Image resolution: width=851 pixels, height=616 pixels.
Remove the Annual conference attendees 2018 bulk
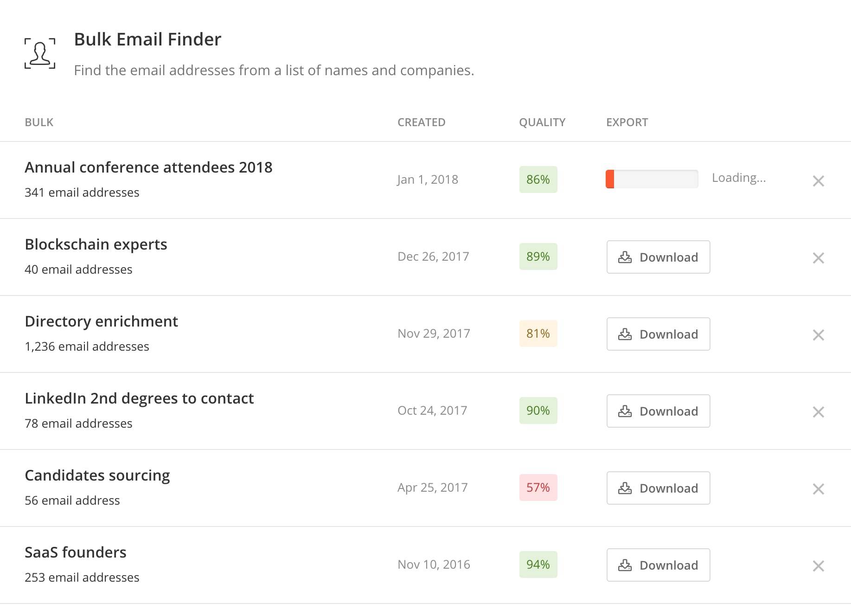pos(819,181)
